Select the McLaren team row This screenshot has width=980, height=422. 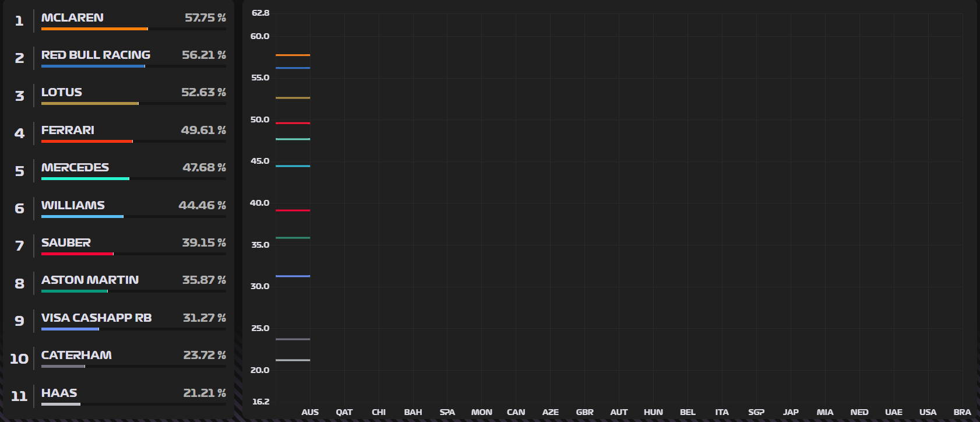pyautogui.click(x=119, y=20)
